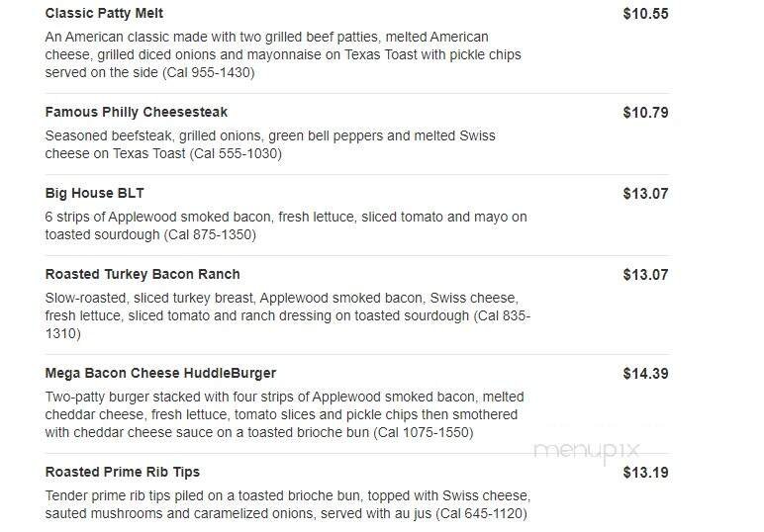Image resolution: width=764 pixels, height=532 pixels.
Task: Click the Classic Patty Melt title
Action: [x=104, y=14]
